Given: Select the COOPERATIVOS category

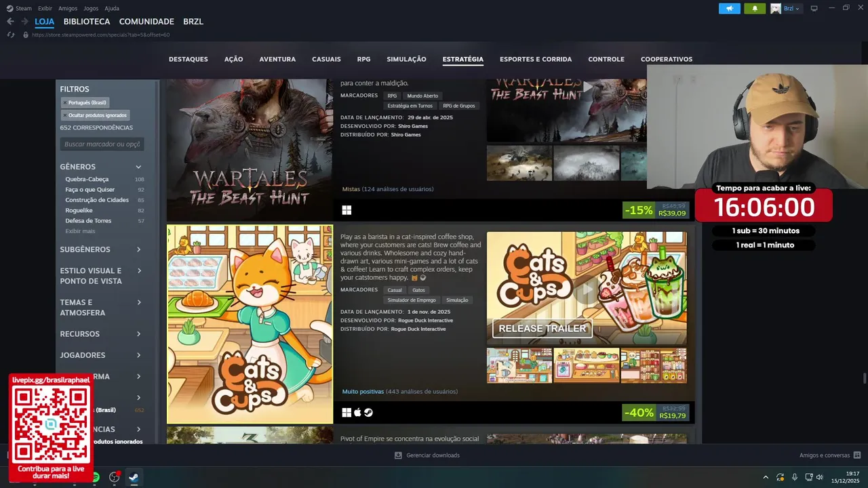Looking at the screenshot, I should (667, 59).
